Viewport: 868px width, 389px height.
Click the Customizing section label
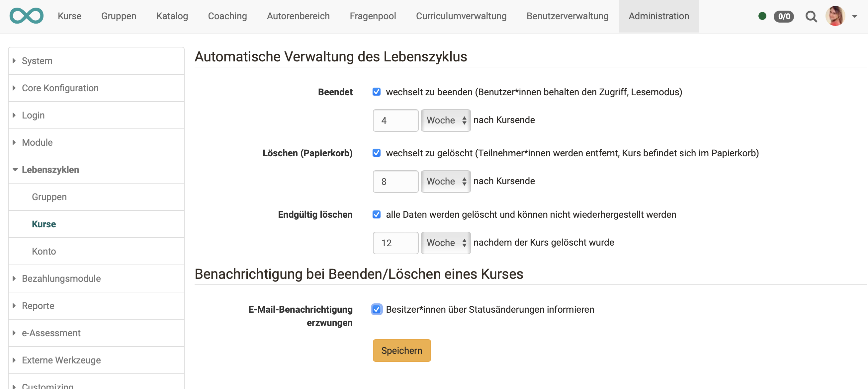(47, 386)
